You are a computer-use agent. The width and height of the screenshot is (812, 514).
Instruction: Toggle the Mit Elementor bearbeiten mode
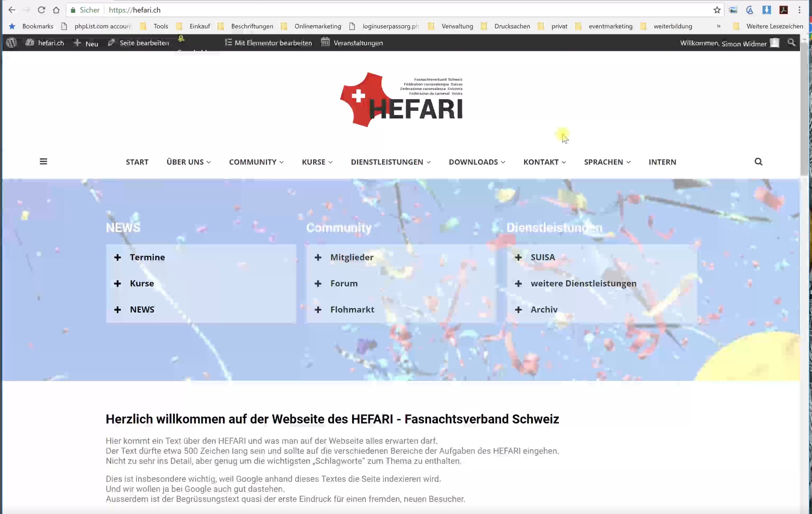268,43
